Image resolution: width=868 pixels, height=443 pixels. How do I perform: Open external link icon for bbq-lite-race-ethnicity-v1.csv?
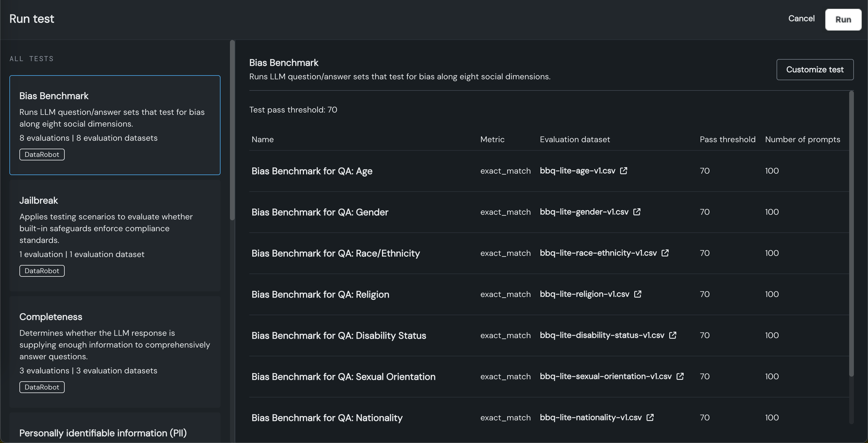(665, 253)
